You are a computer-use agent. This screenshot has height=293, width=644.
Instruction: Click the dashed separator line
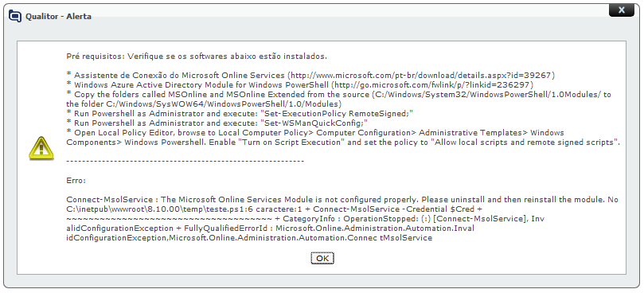tap(185, 161)
